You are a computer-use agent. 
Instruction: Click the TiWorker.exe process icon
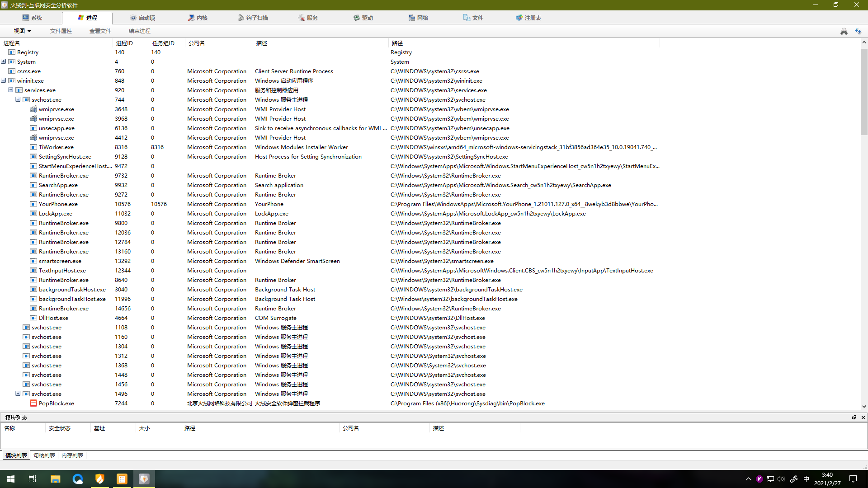[33, 147]
